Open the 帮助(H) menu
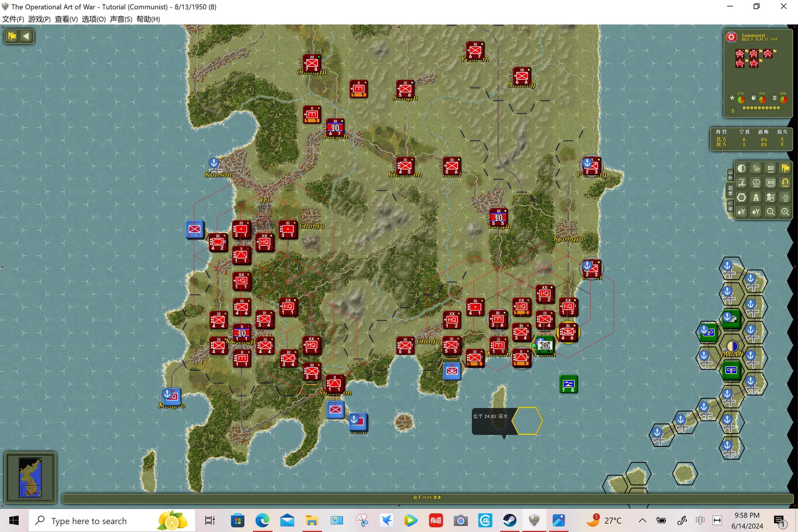Screen dimensions: 798x532 tap(148, 19)
